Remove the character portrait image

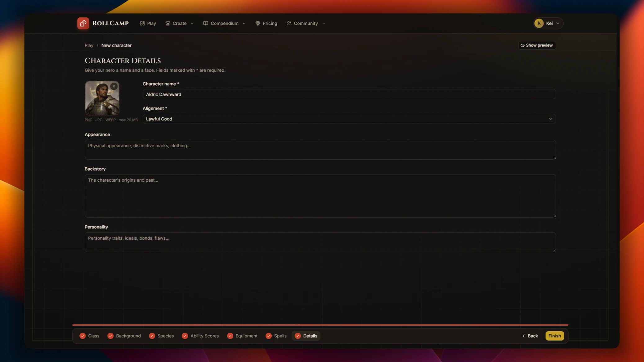[x=114, y=87]
